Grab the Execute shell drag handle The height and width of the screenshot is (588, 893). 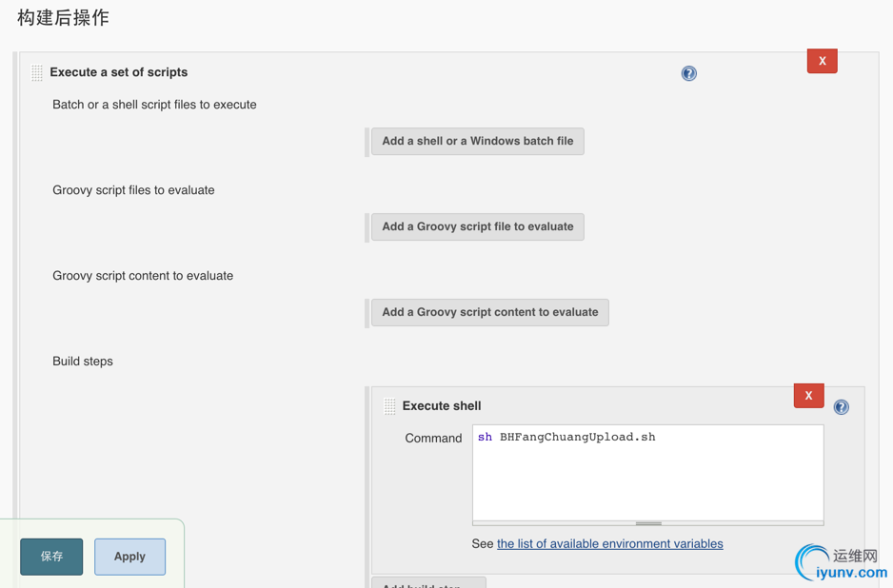click(x=390, y=406)
